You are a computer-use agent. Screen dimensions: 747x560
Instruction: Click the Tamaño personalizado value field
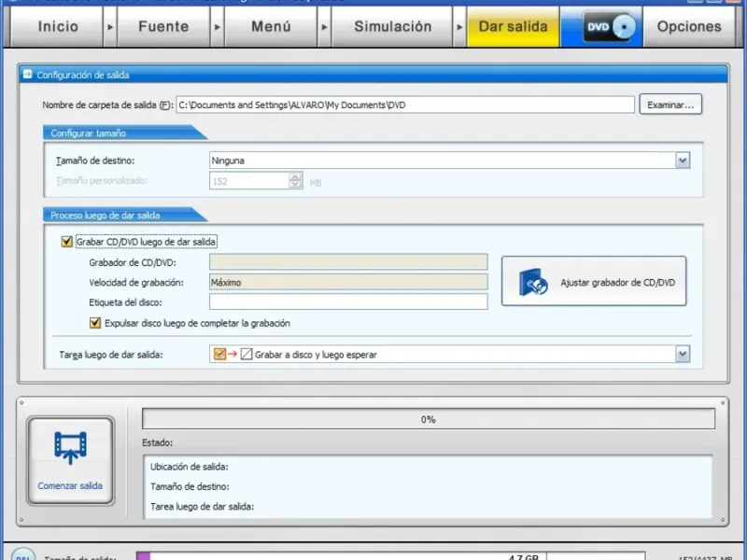pos(249,181)
